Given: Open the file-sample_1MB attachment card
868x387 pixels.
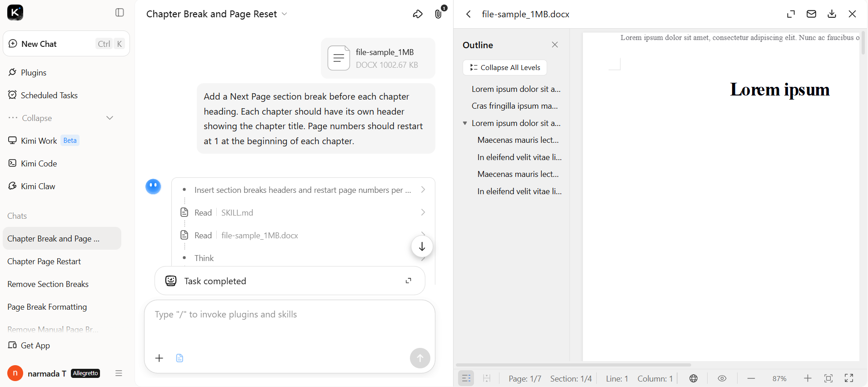Looking at the screenshot, I should point(378,58).
